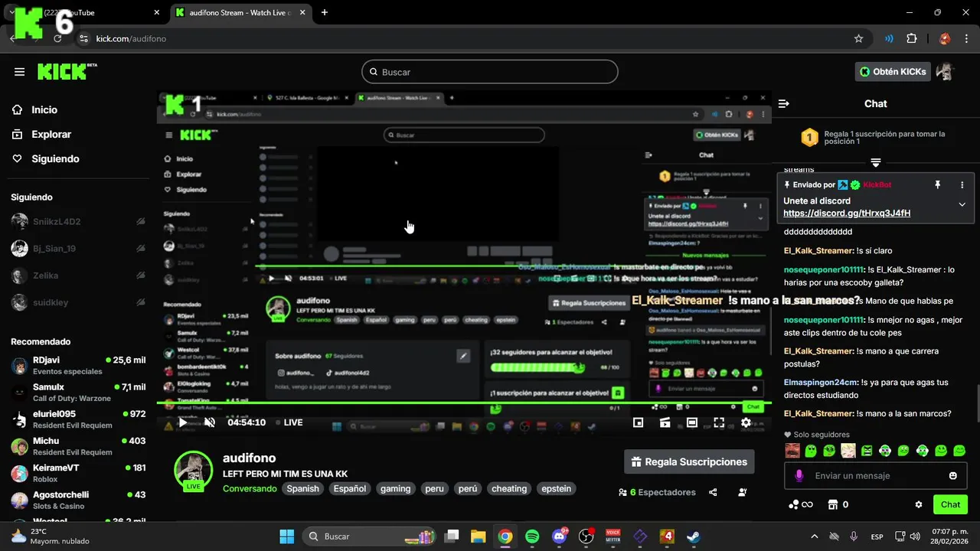Open Siguiendo in sidebar
The width and height of the screenshot is (980, 551).
click(x=55, y=158)
